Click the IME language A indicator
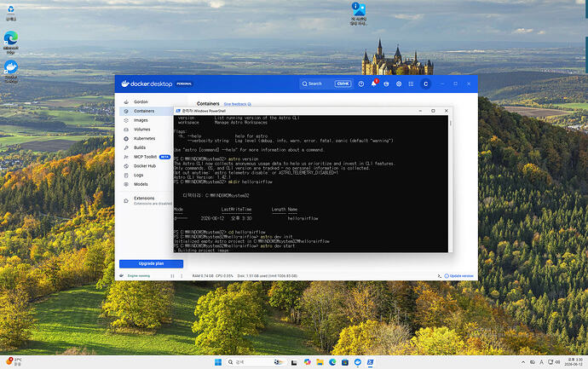Image resolution: width=588 pixels, height=369 pixels. (541, 362)
